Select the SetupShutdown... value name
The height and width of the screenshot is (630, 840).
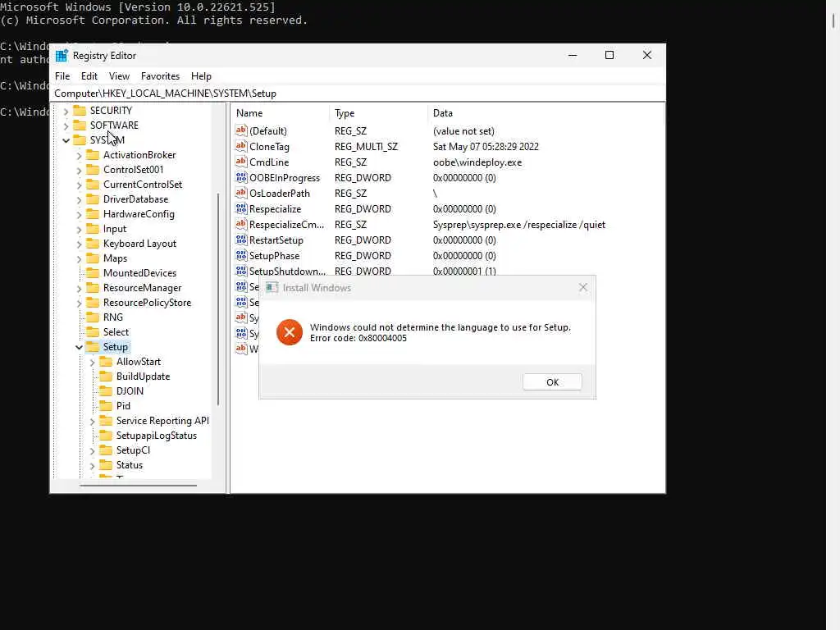(x=287, y=271)
